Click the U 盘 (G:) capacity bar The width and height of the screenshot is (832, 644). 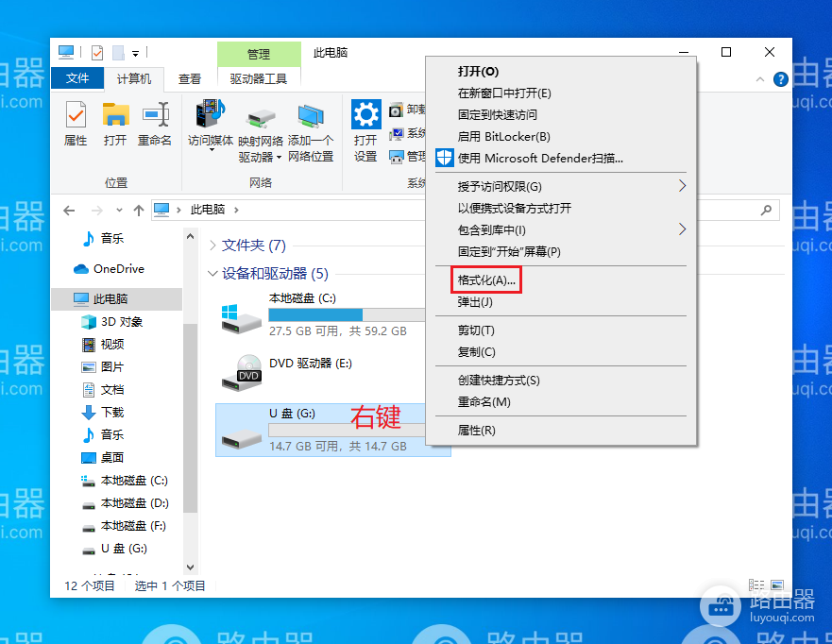click(347, 430)
